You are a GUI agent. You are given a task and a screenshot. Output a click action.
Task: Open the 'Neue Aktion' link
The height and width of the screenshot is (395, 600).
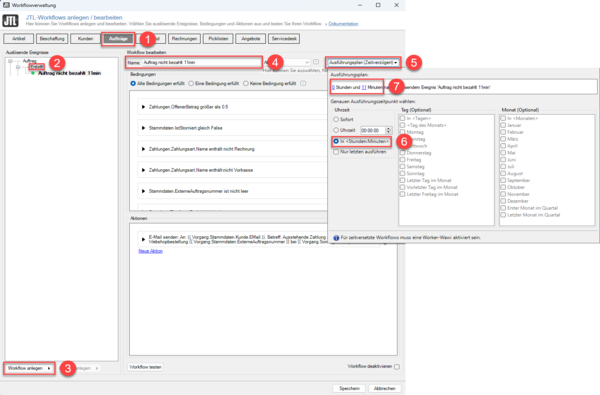point(150,251)
